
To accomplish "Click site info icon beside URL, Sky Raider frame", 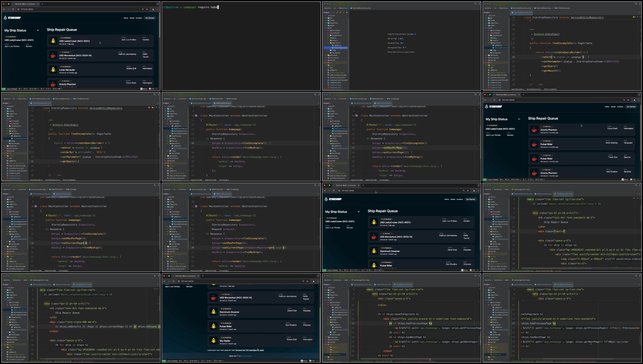I will click(179, 281).
